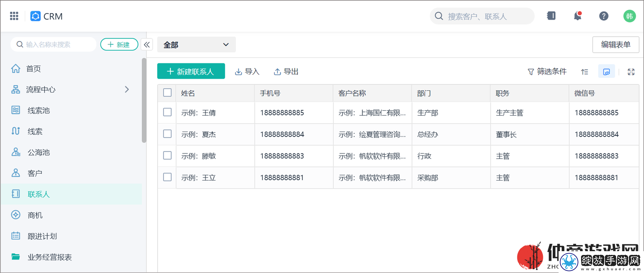
Task: Focus the 搜索客户、联系人 search box
Action: click(x=482, y=16)
